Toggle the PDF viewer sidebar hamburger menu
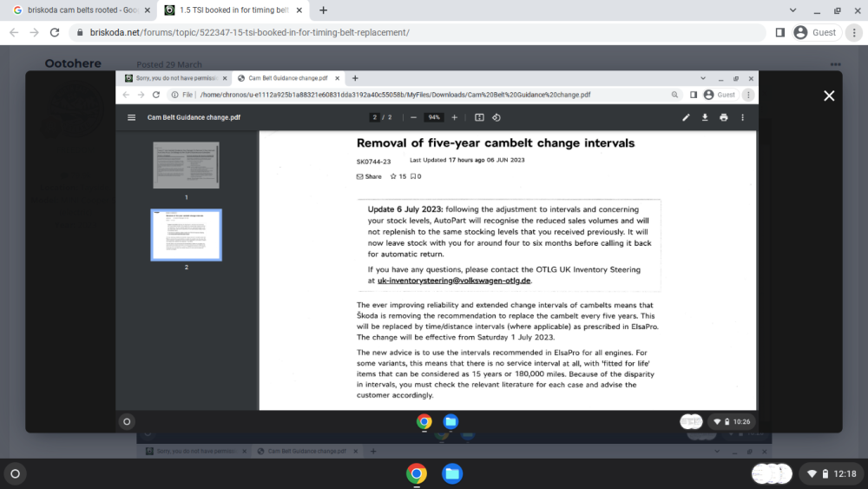Screen dimensions: 868x489 131,117
